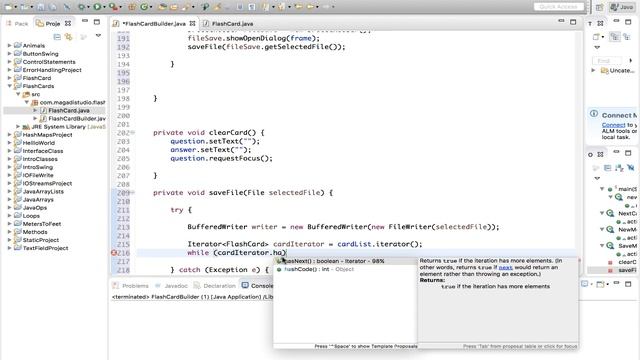Screen dimensions: 640x360
Task: Open the Run button dropdown arrow
Action: [x=104, y=7]
